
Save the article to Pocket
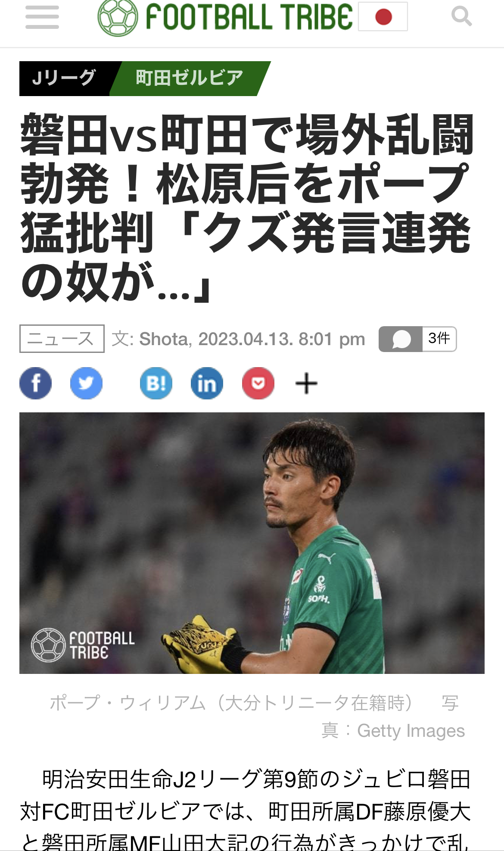coord(258,383)
